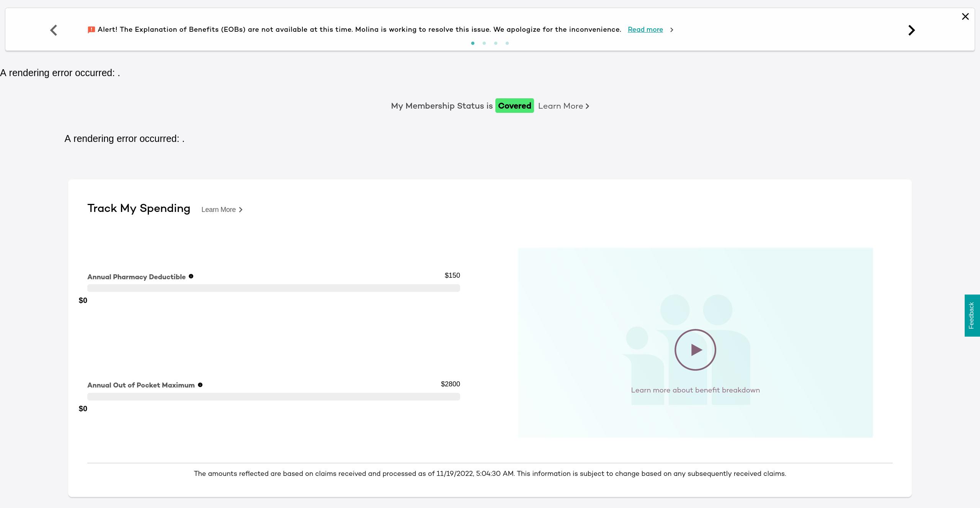
Task: Open the Feedback tab on the right edge
Action: pos(972,316)
